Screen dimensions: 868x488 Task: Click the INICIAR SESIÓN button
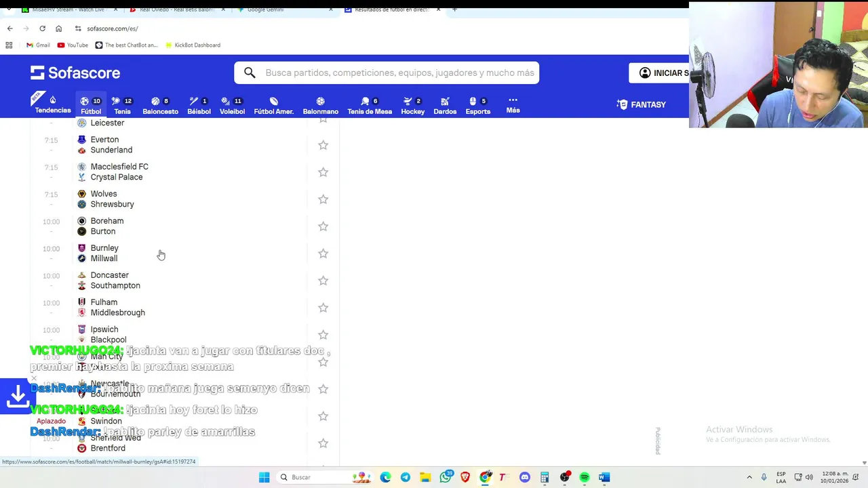pyautogui.click(x=659, y=73)
